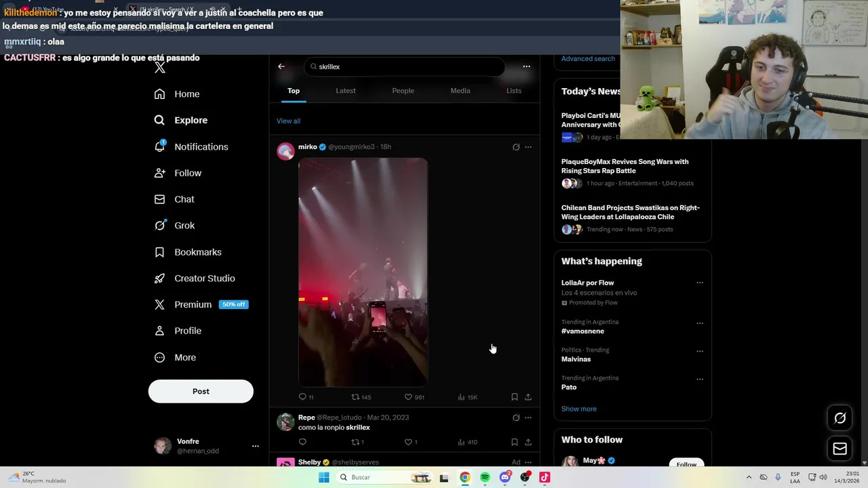This screenshot has width=868, height=488.
Task: Click the Profile person icon
Action: tap(159, 331)
